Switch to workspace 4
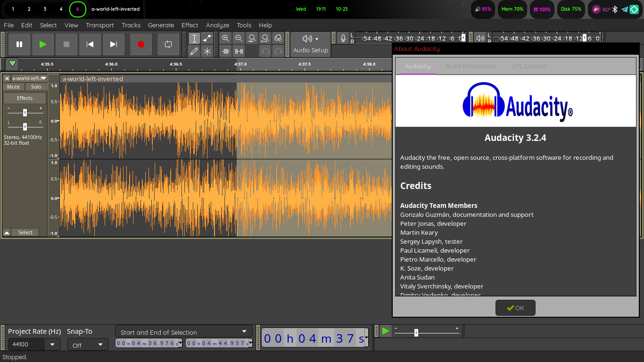Screen dimensions: 644x362 coord(61,9)
